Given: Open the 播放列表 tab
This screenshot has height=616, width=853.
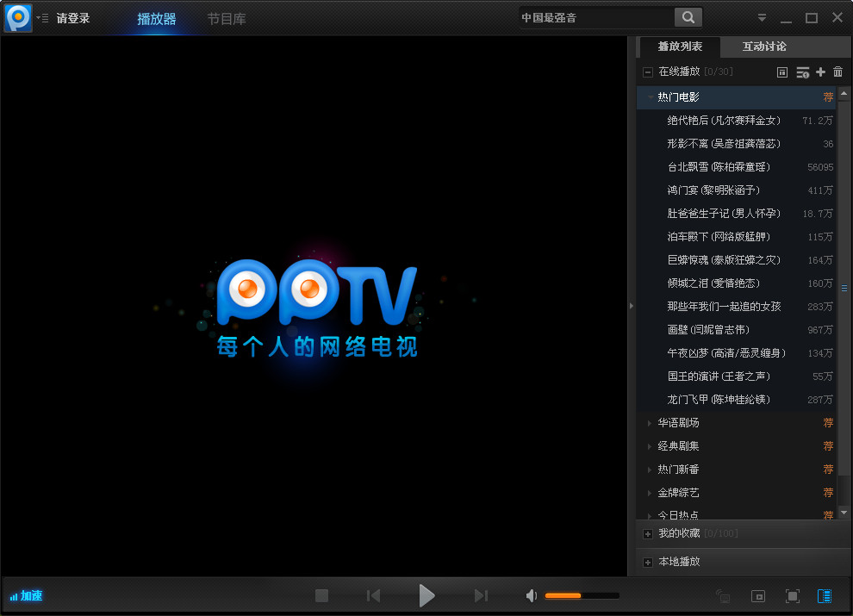Looking at the screenshot, I should point(680,47).
